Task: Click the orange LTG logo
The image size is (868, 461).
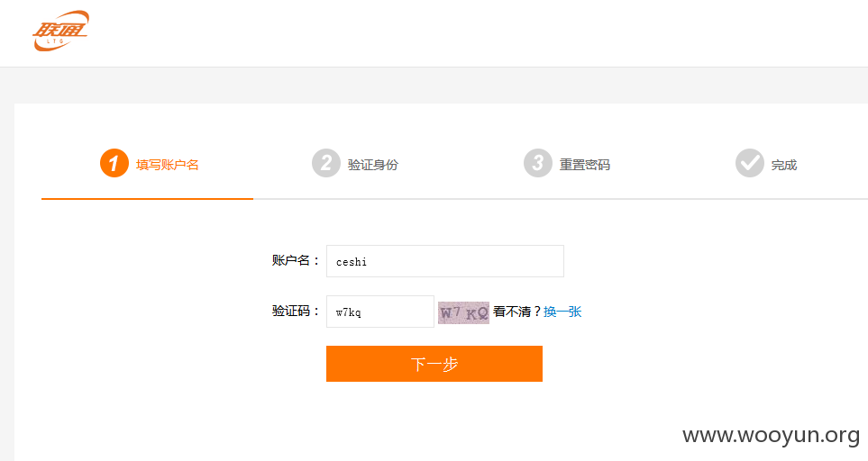Action: (61, 31)
